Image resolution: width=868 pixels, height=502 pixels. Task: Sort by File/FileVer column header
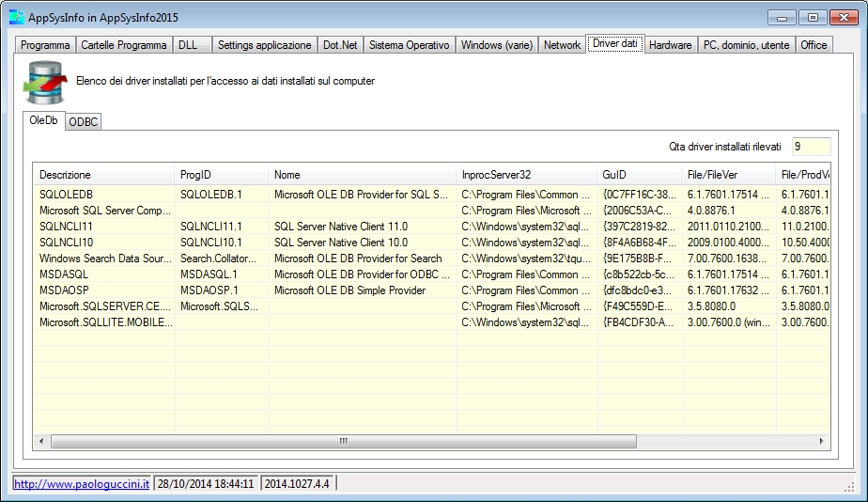(x=729, y=175)
